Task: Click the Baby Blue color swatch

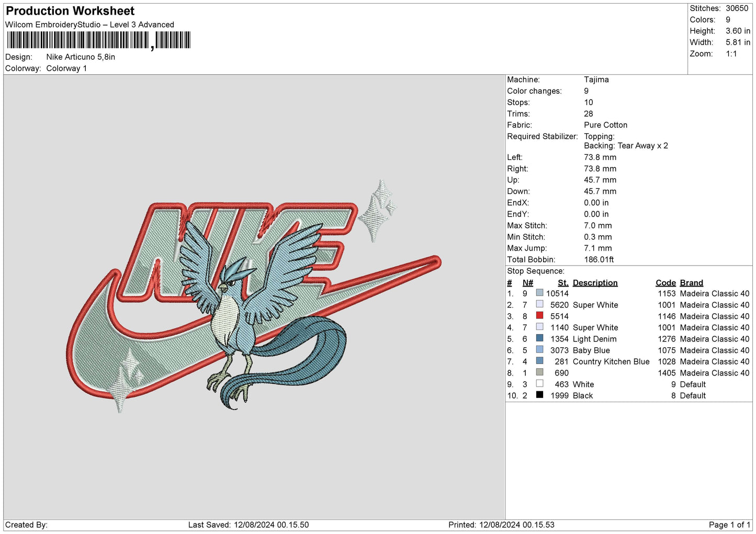Action: coord(539,349)
